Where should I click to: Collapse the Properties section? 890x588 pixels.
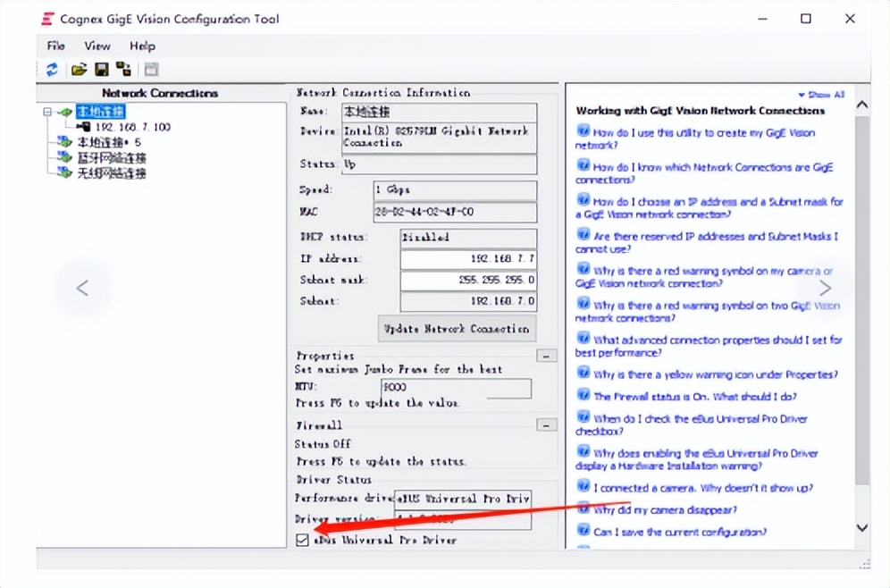click(x=546, y=356)
